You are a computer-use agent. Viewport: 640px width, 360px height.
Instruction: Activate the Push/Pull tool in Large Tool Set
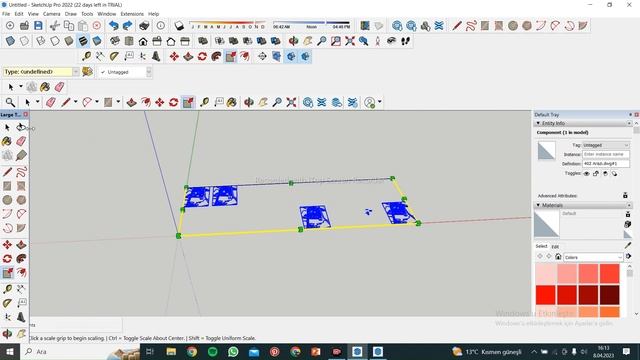pyautogui.click(x=21, y=244)
